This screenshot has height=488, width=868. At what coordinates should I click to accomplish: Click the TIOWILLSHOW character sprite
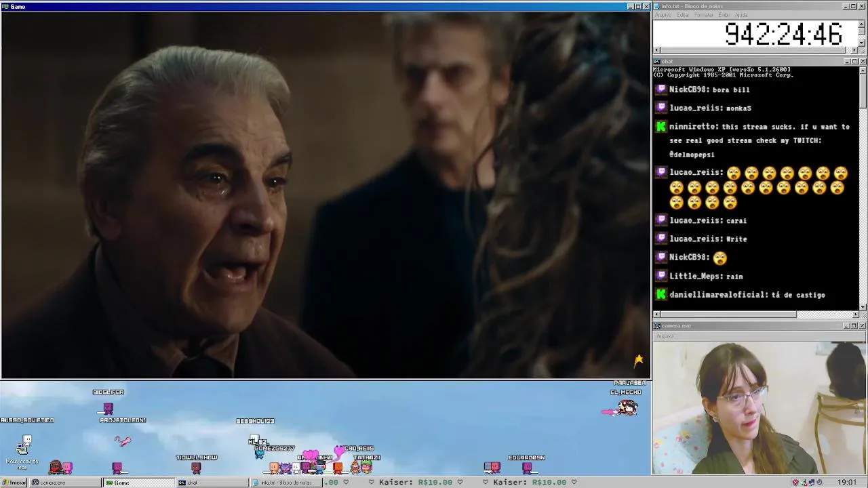point(196,467)
